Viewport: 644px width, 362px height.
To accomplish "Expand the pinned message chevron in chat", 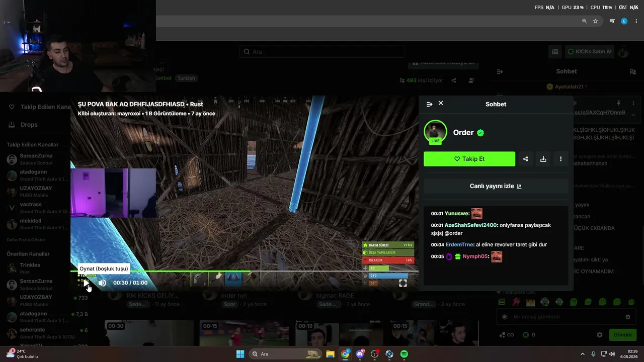I will (x=633, y=115).
